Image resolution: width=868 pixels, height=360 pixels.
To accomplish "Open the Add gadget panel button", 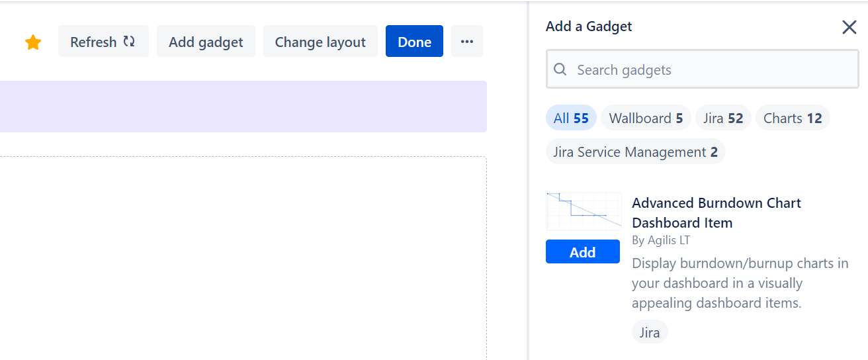I will [206, 42].
